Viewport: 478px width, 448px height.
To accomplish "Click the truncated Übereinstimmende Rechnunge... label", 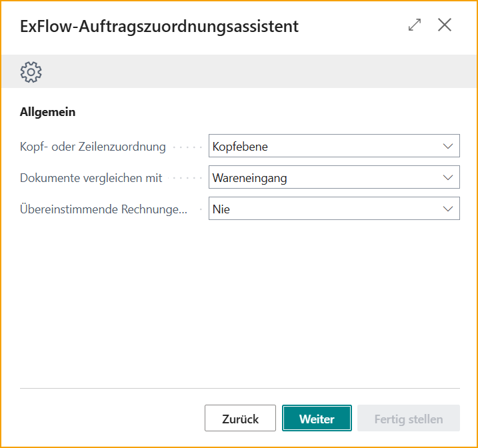I will coord(103,209).
